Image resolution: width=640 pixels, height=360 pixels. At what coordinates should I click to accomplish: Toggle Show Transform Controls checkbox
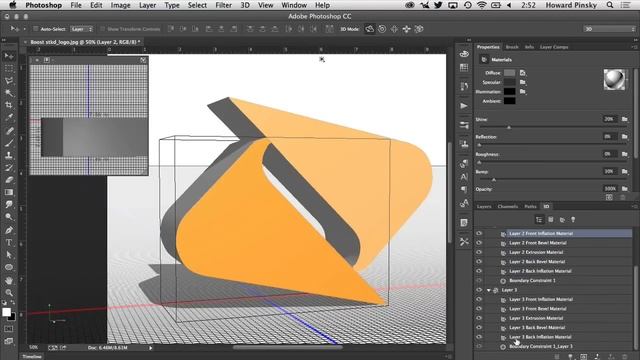tap(102, 29)
